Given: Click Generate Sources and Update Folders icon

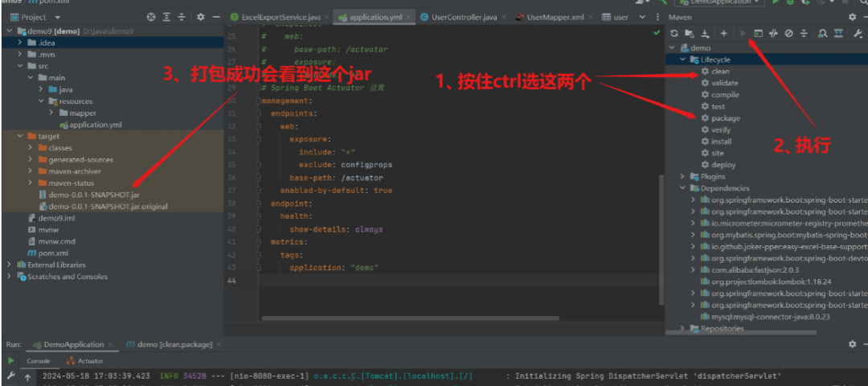Looking at the screenshot, I should pos(689,34).
